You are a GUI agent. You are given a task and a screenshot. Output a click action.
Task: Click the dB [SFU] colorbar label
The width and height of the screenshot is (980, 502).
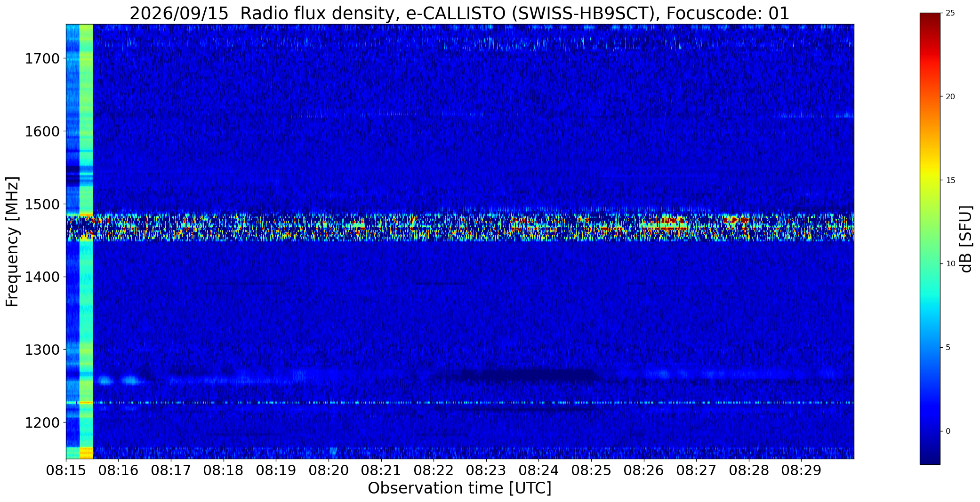point(966,239)
